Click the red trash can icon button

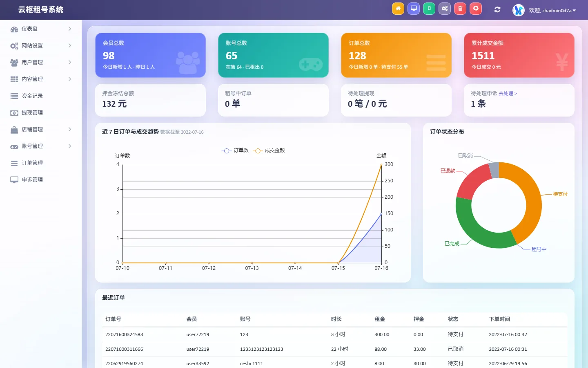coord(460,9)
